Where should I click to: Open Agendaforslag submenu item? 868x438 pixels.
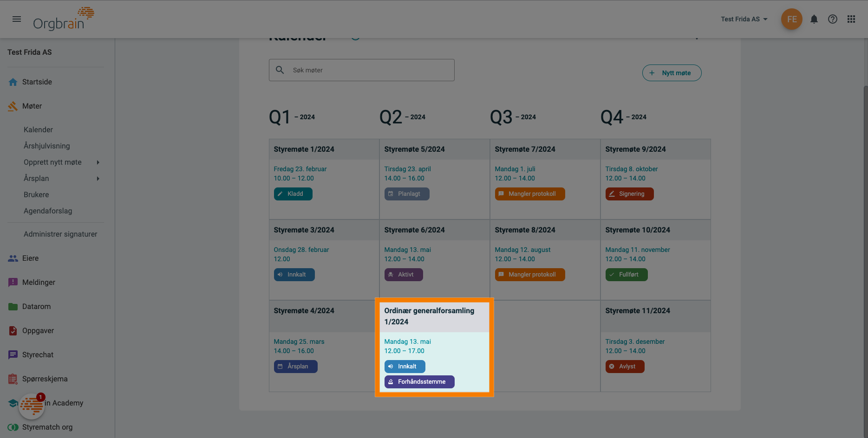coord(48,211)
